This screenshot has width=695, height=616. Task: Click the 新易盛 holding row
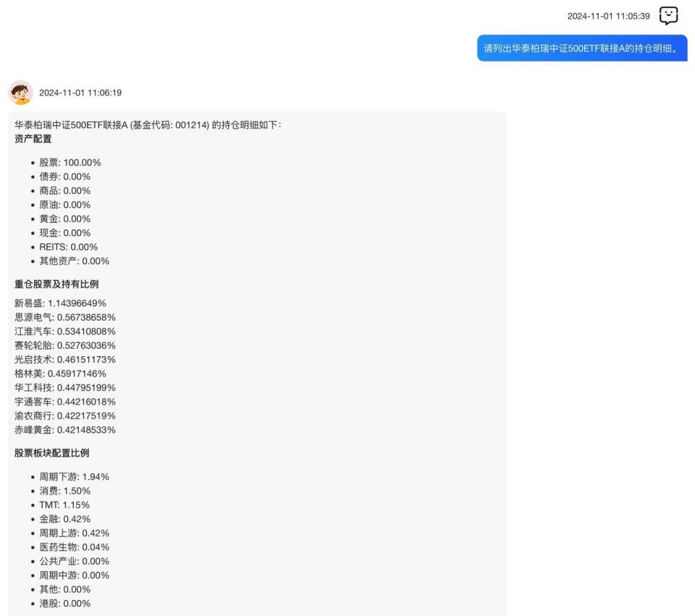click(x=60, y=303)
